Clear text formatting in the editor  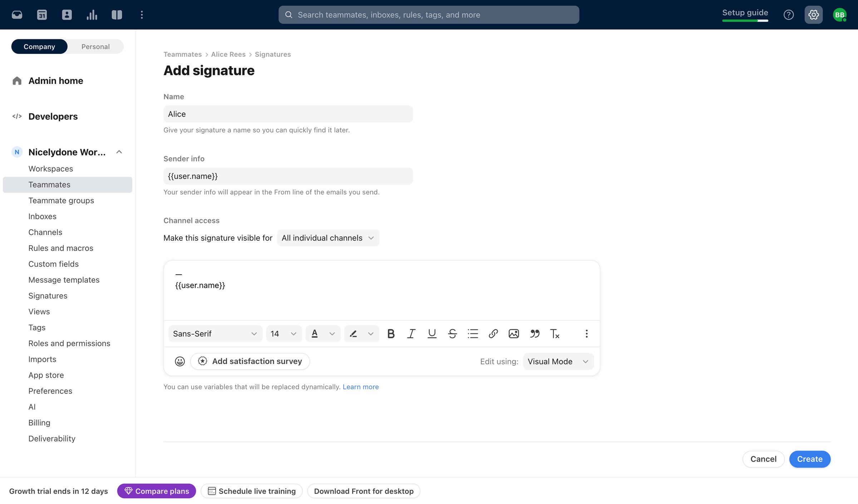(x=554, y=334)
